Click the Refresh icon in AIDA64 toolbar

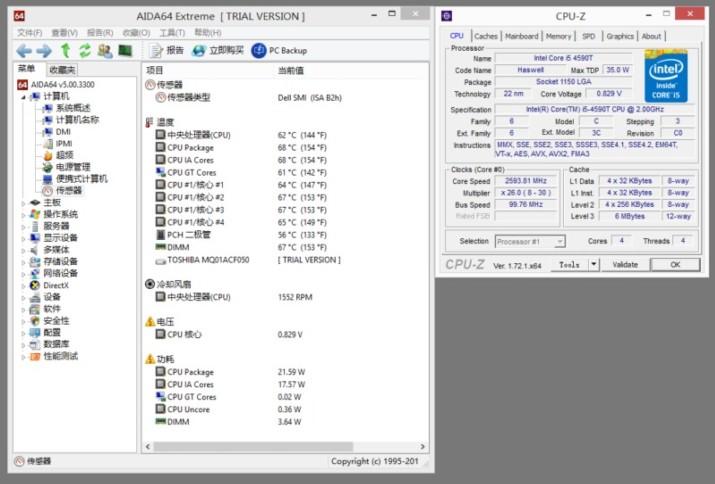pos(85,51)
